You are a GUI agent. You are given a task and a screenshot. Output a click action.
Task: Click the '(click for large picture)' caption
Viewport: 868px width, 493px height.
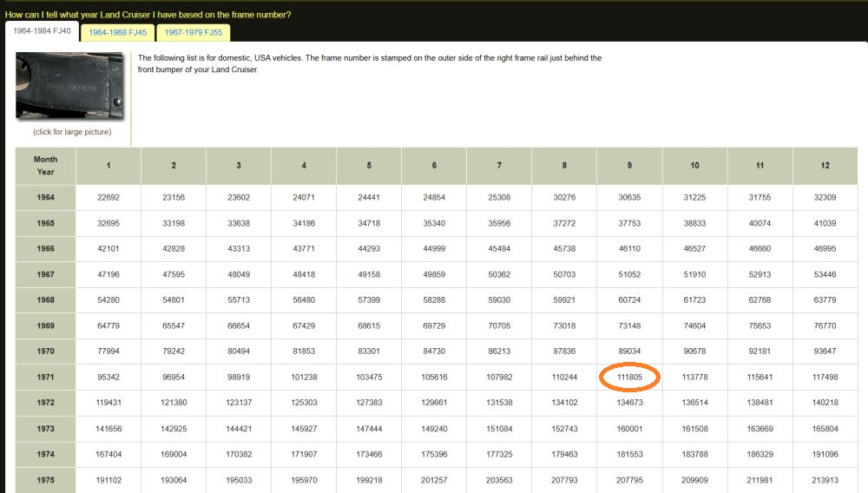pos(72,132)
